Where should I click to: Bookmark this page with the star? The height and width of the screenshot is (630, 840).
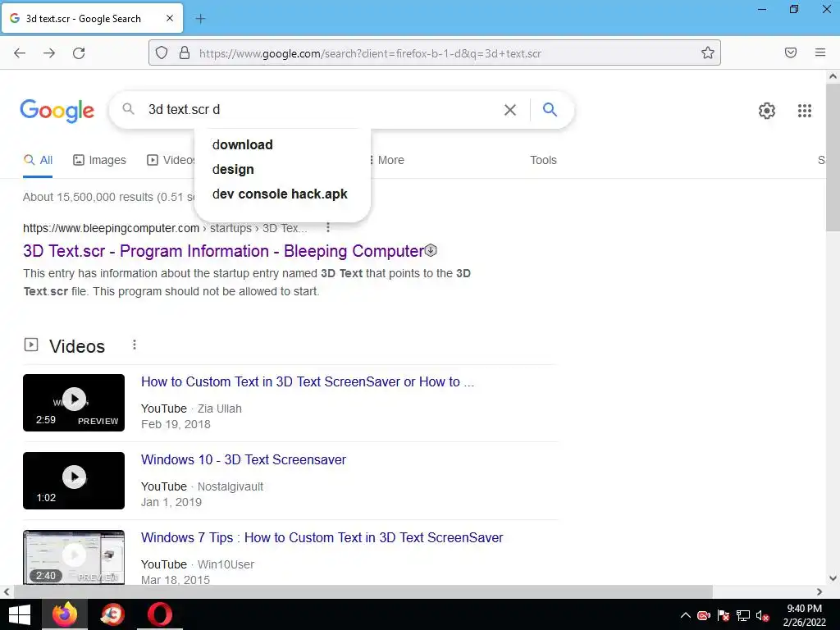pyautogui.click(x=708, y=53)
